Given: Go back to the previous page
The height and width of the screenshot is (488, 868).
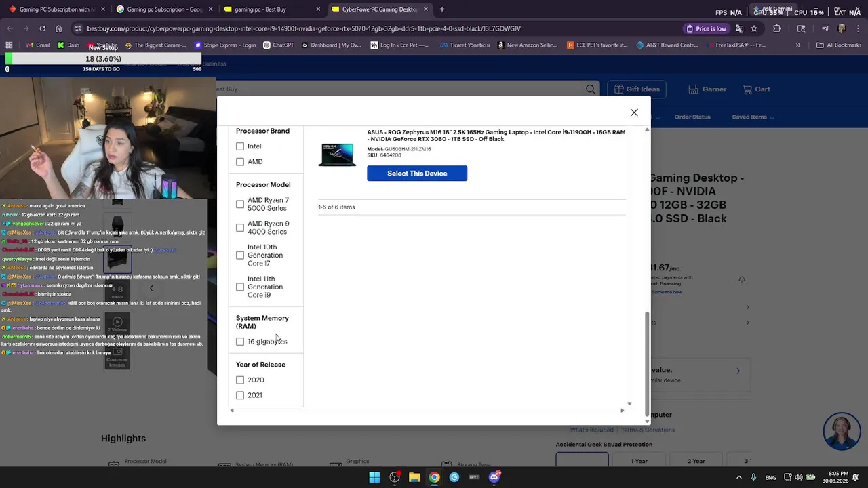Looking at the screenshot, I should point(9,28).
